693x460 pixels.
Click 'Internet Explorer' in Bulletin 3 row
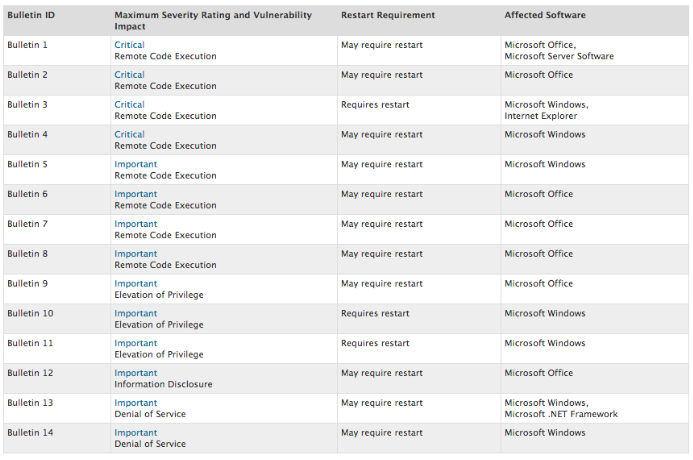tap(541, 116)
